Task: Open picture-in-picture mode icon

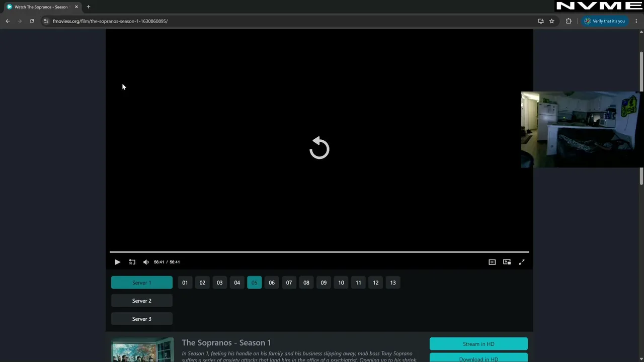Action: pos(507,262)
